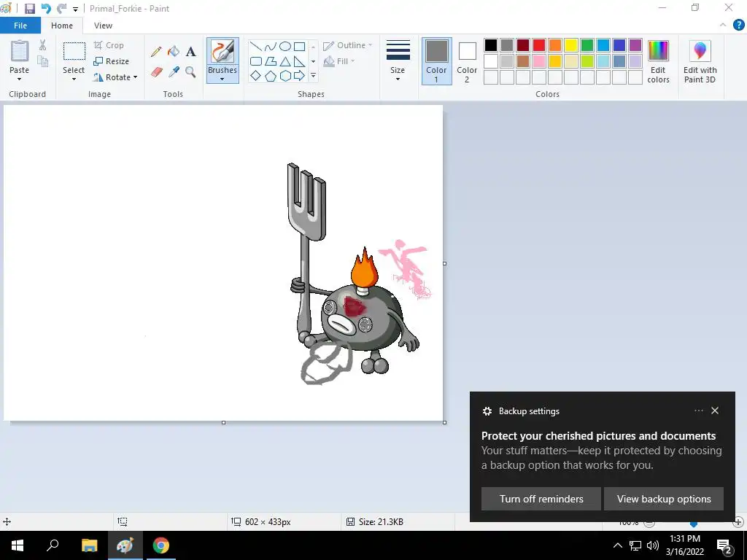
Task: Open Customize Quick Access Toolbar dropdown
Action: [75, 9]
